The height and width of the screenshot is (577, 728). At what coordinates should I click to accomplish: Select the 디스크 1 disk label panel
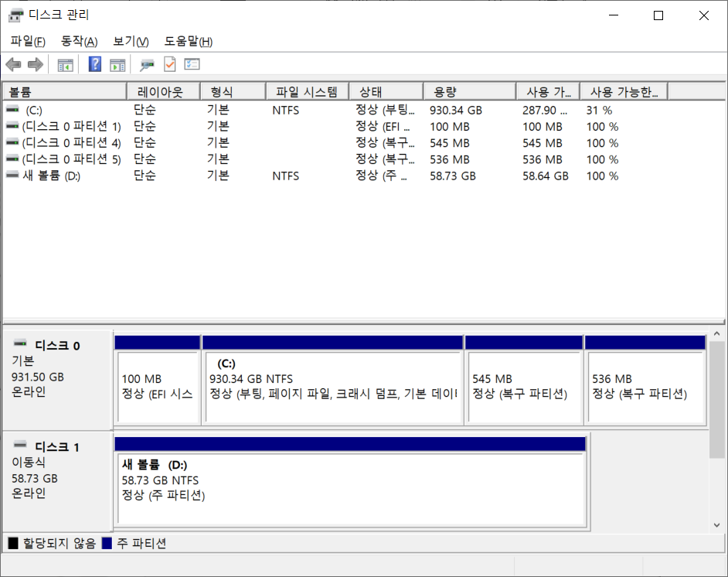point(57,481)
